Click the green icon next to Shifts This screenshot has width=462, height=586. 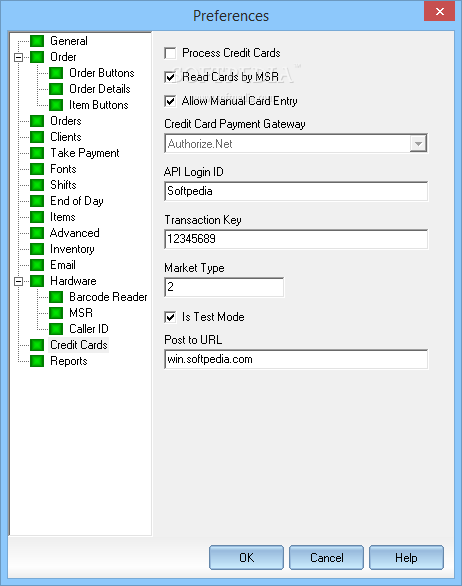pyautogui.click(x=37, y=185)
